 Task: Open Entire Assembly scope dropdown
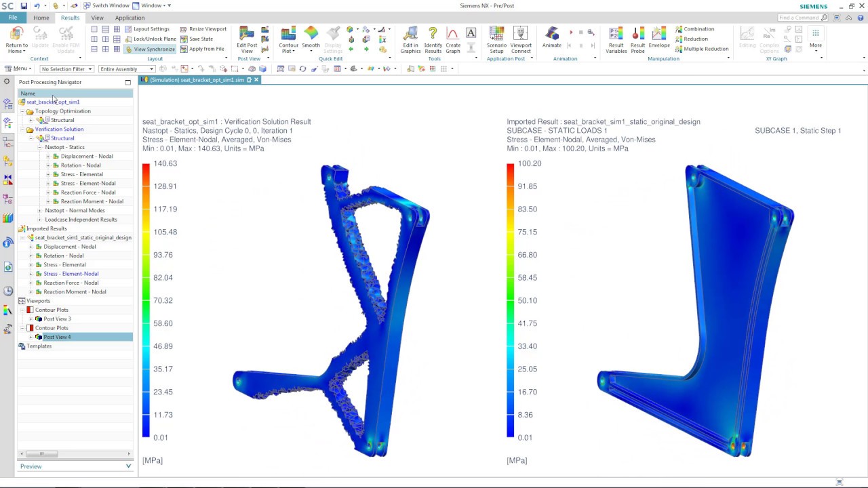[x=126, y=68]
